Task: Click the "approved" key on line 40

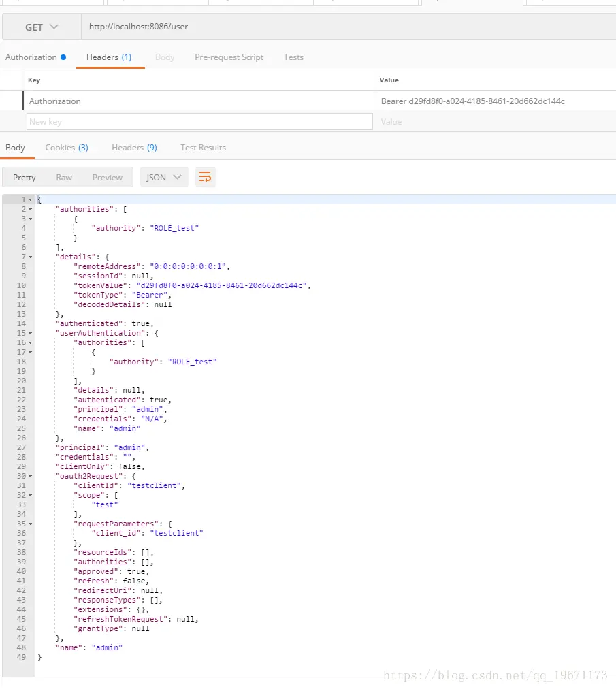Action: [96, 571]
